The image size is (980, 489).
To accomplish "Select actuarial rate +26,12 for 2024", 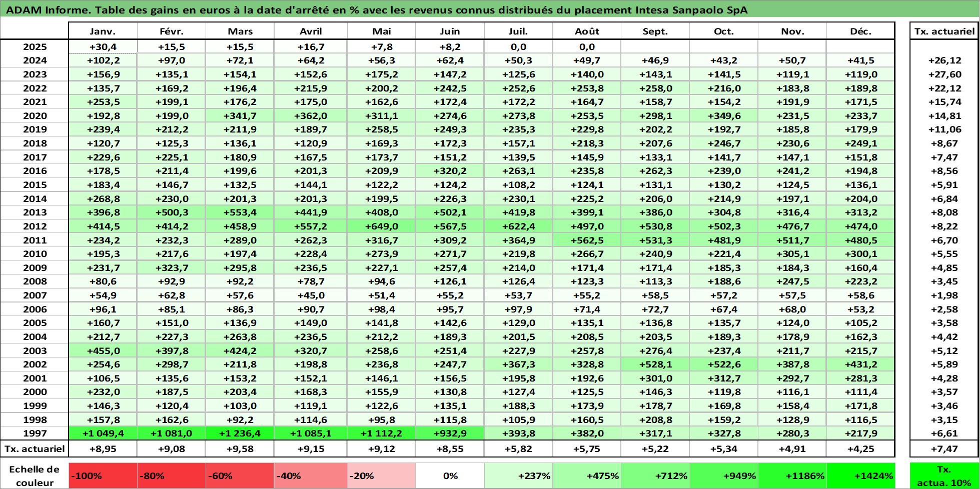I will pyautogui.click(x=944, y=60).
